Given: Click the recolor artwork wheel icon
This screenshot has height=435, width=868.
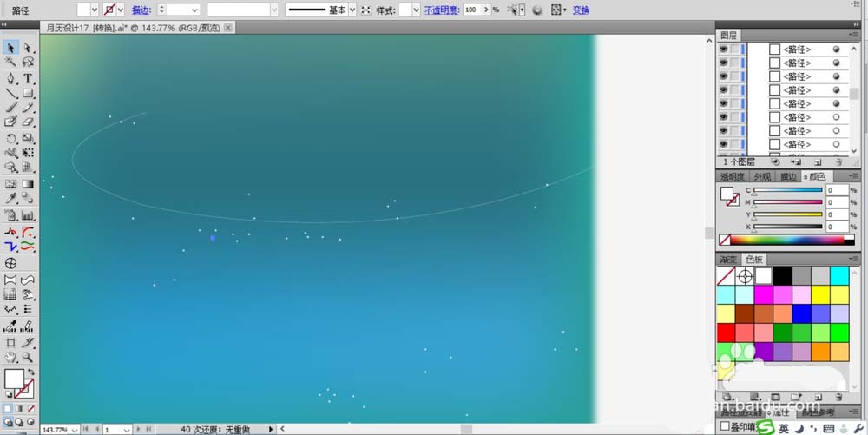Looking at the screenshot, I should click(x=537, y=10).
